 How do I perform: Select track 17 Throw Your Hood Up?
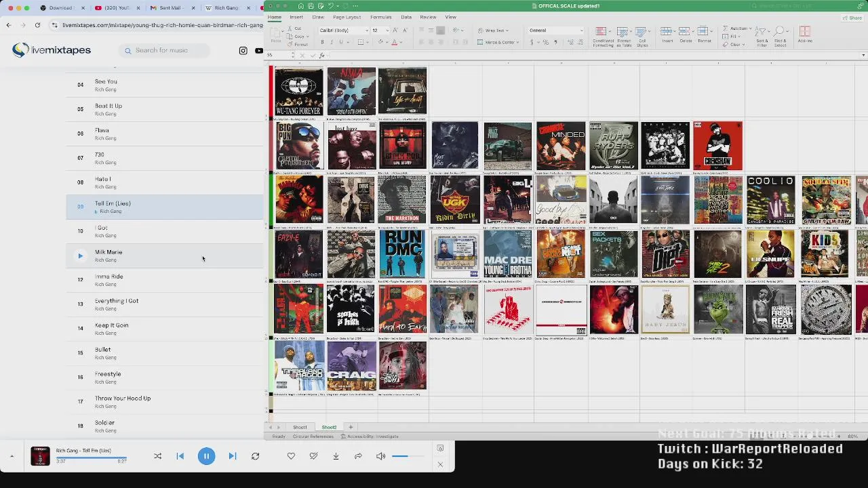tap(165, 402)
